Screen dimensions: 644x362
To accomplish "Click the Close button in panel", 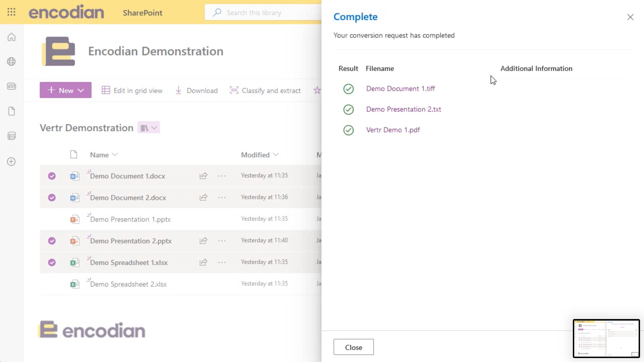I will click(x=354, y=347).
